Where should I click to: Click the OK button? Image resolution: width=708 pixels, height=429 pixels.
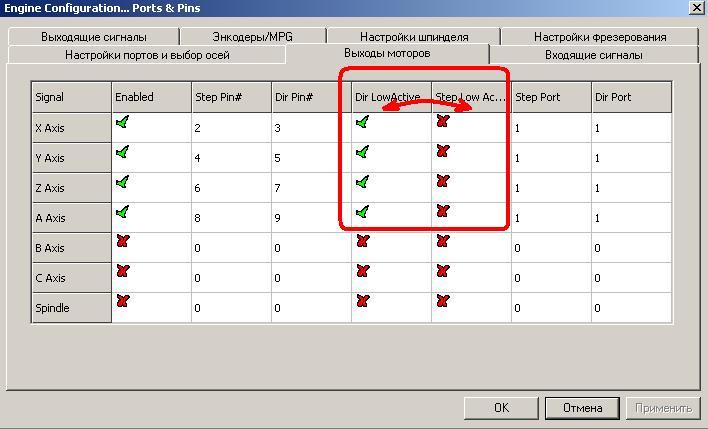tap(501, 408)
